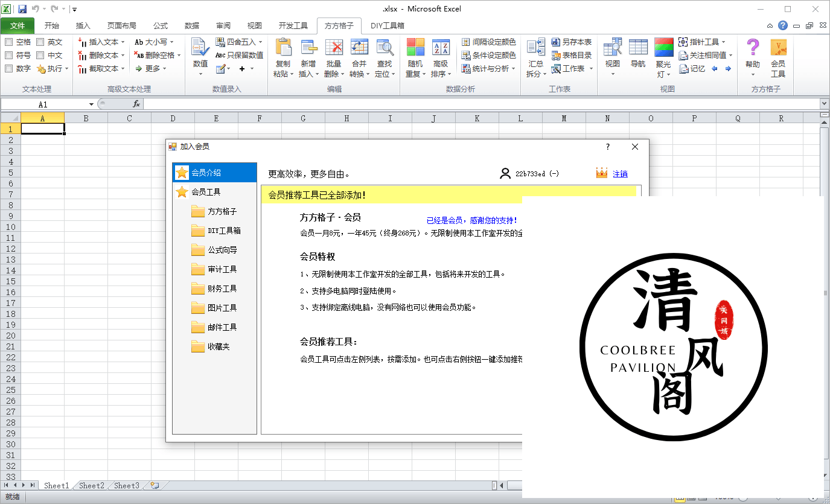Tick the 数字 checkbox
Viewport: 830px width, 504px height.
pyautogui.click(x=8, y=68)
